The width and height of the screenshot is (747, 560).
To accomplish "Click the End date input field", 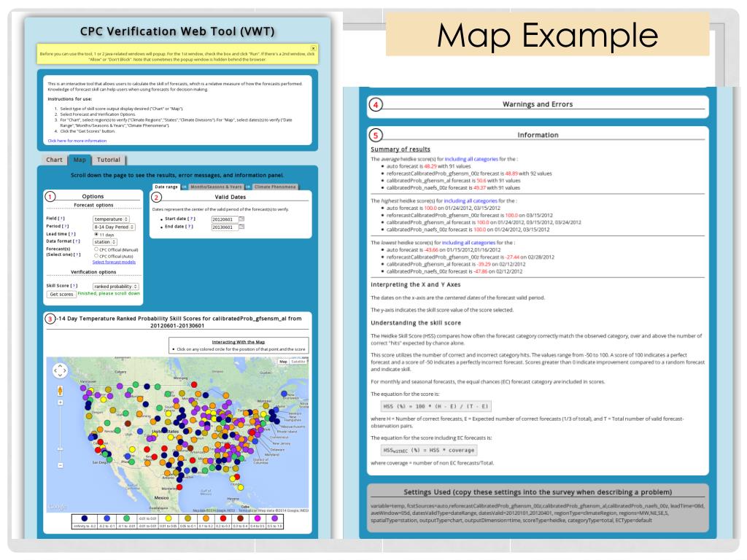I will click(x=225, y=227).
